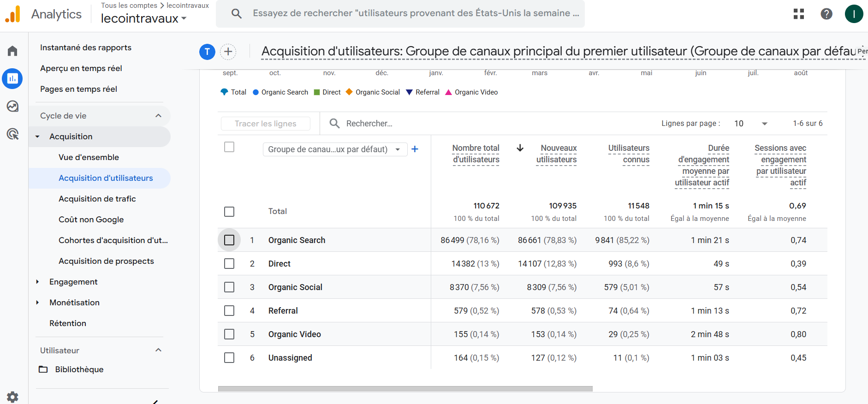Check the Organic Search row checkbox
Image resolution: width=868 pixels, height=404 pixels.
tap(229, 240)
